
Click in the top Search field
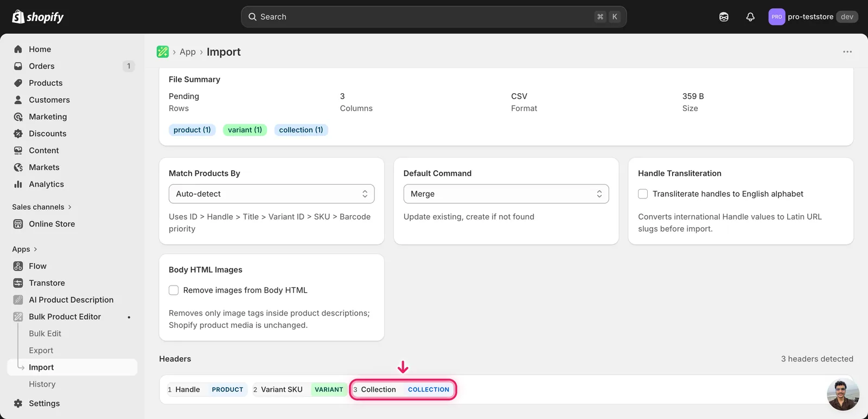click(433, 17)
